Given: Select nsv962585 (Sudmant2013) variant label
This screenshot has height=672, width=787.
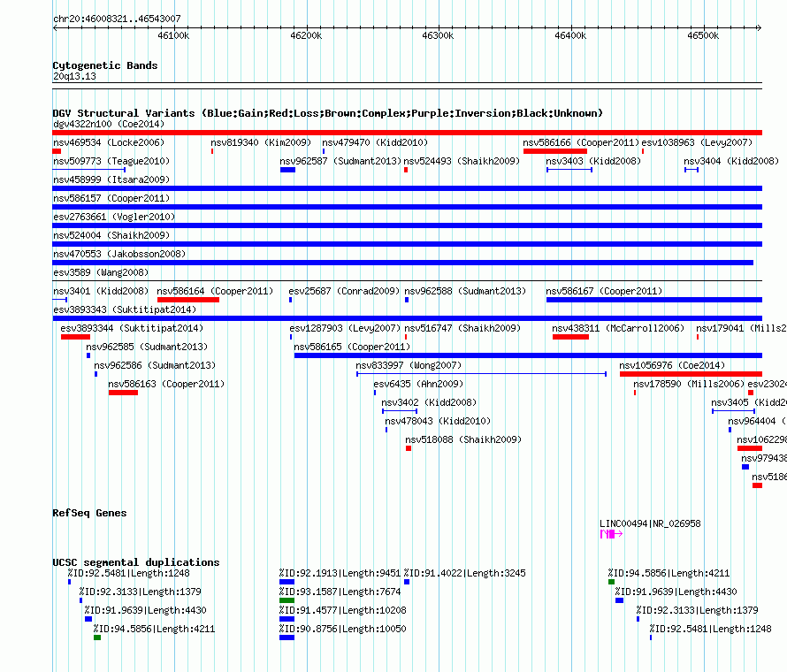Looking at the screenshot, I should [147, 347].
